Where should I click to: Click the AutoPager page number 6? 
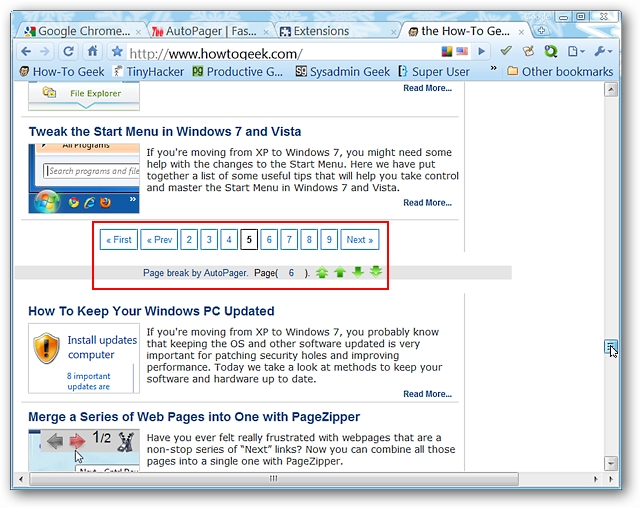tap(291, 273)
